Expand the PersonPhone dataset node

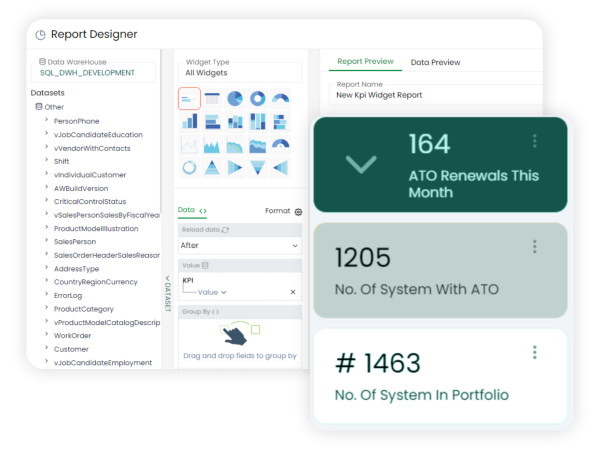(x=46, y=120)
